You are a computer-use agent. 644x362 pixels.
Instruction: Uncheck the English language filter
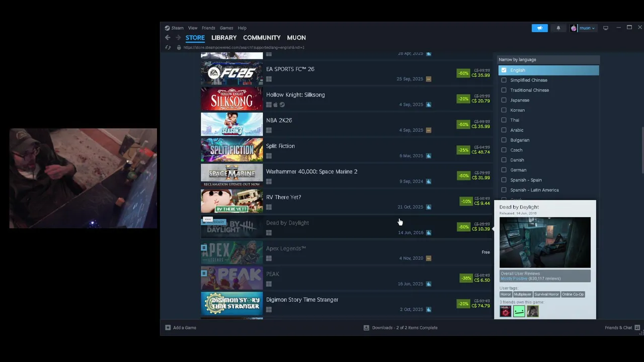pyautogui.click(x=504, y=70)
